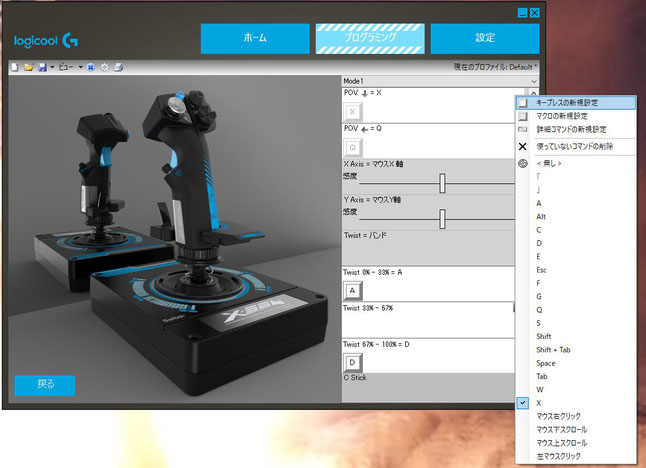Click the 現在のプロファイル: Default label

pyautogui.click(x=496, y=67)
